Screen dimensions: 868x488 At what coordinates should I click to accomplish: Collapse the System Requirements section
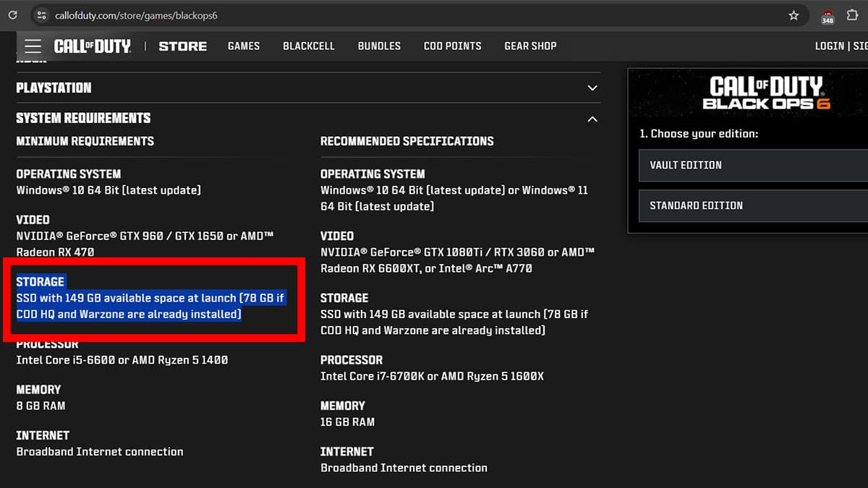click(x=592, y=119)
